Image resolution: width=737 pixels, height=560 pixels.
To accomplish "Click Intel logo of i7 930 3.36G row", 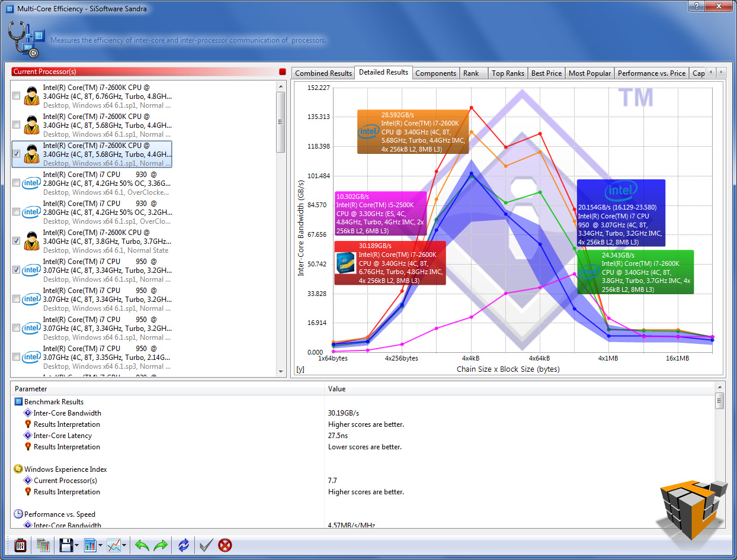I will pyautogui.click(x=31, y=183).
